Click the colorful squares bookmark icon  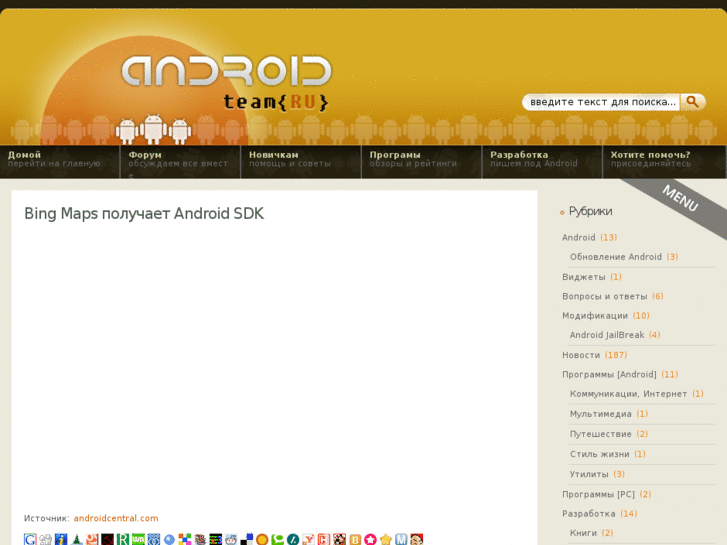tap(185, 539)
